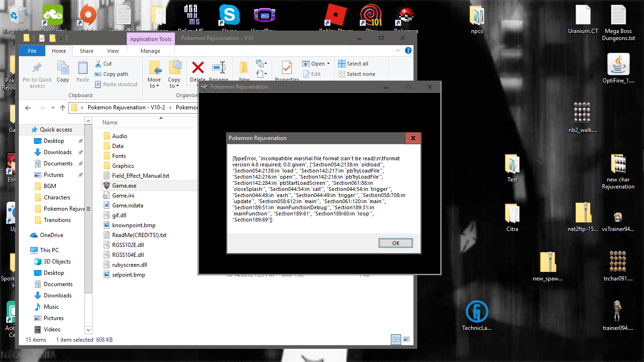
Task: Open the ribbon Open dropdown arrow
Action: click(328, 64)
